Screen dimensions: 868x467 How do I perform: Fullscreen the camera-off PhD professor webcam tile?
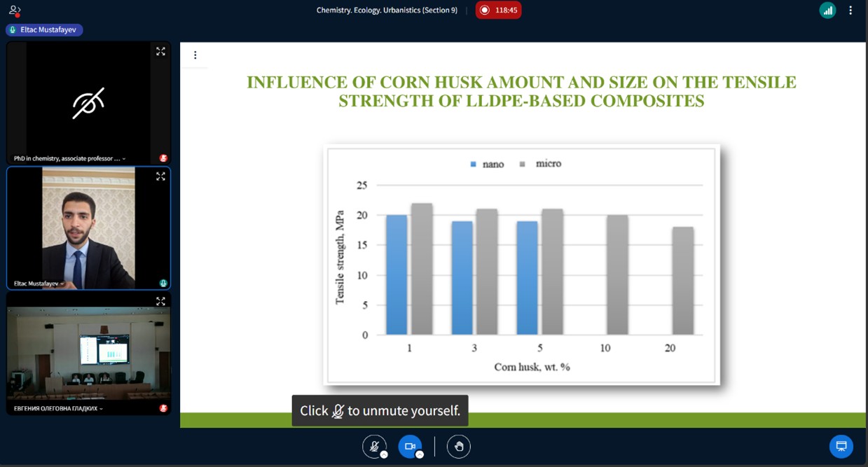coord(160,52)
